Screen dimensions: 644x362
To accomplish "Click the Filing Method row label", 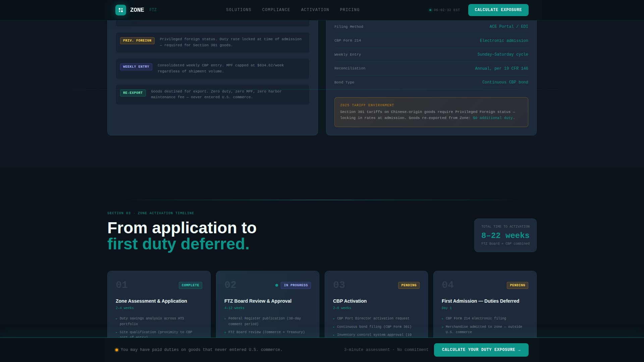I will click(x=348, y=27).
